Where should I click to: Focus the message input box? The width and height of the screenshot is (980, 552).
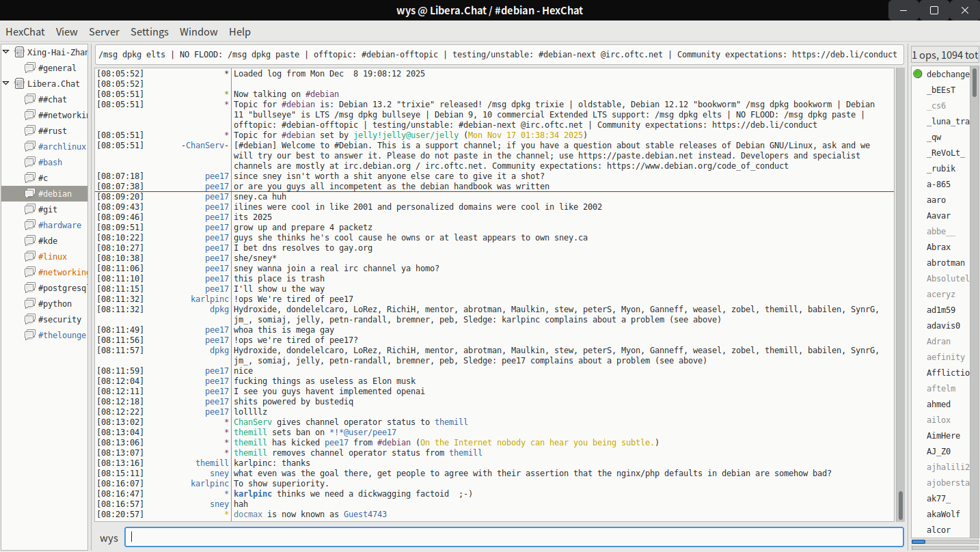click(x=514, y=538)
